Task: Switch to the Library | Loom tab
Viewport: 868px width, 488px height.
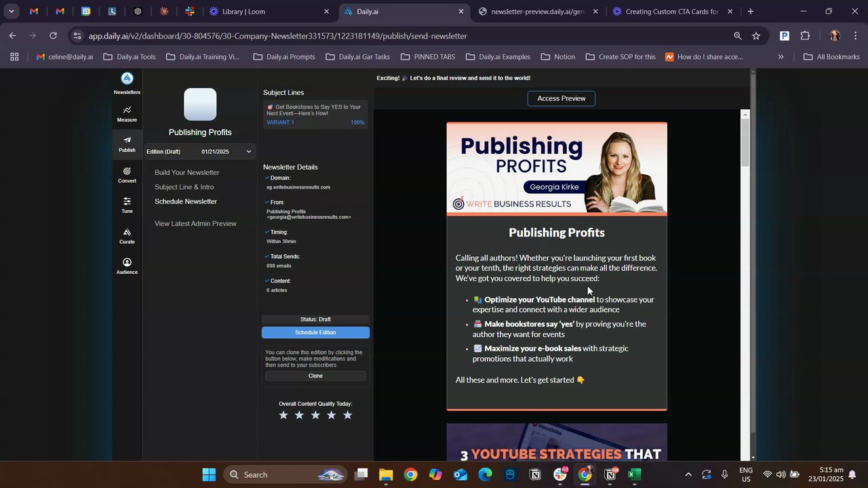Action: (x=269, y=12)
